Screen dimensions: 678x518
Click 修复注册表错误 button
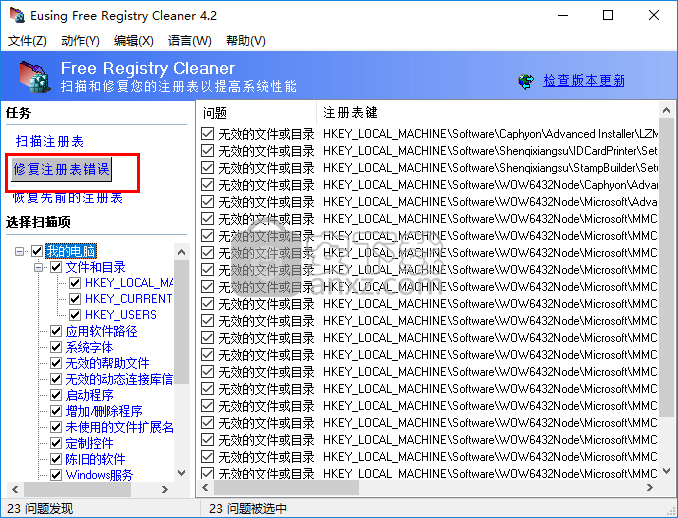point(61,169)
